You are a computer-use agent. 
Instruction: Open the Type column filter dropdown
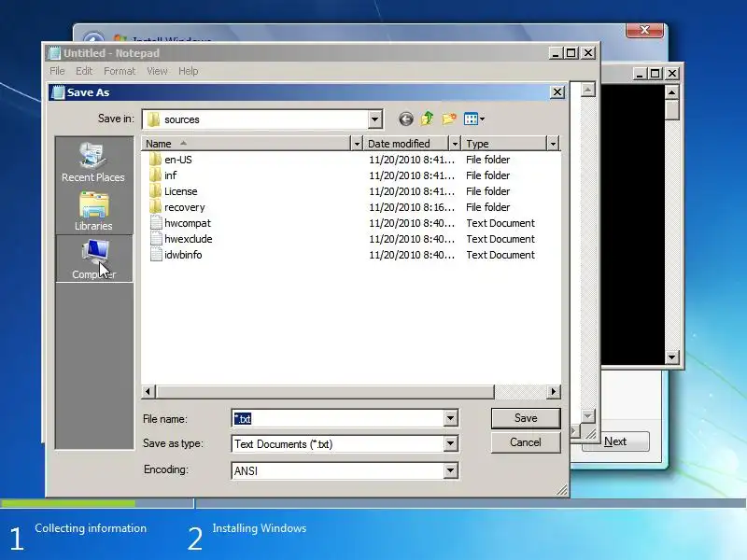(x=553, y=144)
